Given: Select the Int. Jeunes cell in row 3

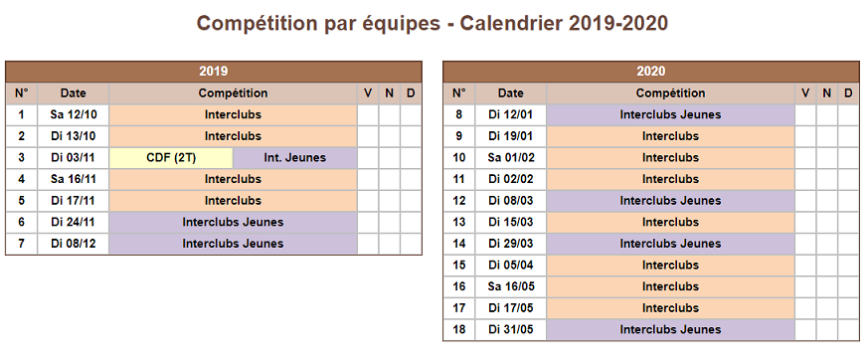Looking at the screenshot, I should point(295,158).
